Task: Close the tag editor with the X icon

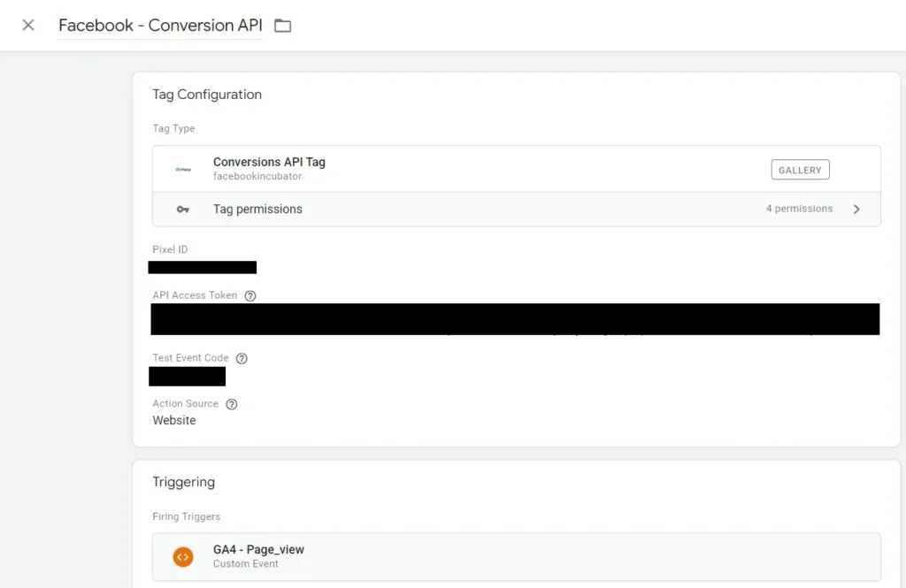Action: (x=28, y=25)
